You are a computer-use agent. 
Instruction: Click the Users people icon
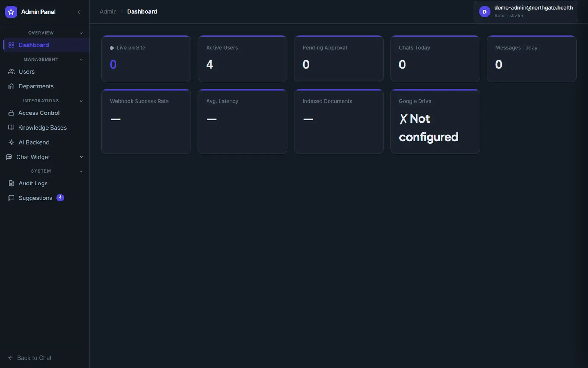[x=11, y=71]
